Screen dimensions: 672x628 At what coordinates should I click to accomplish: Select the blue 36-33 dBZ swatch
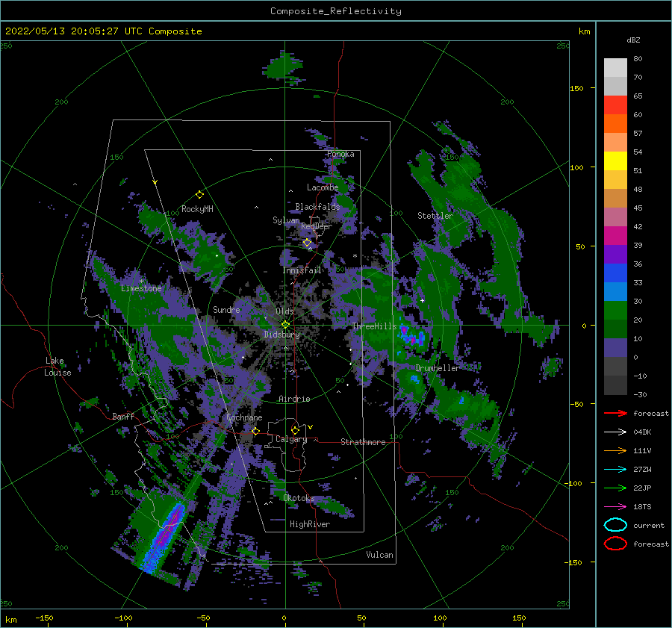click(x=615, y=273)
